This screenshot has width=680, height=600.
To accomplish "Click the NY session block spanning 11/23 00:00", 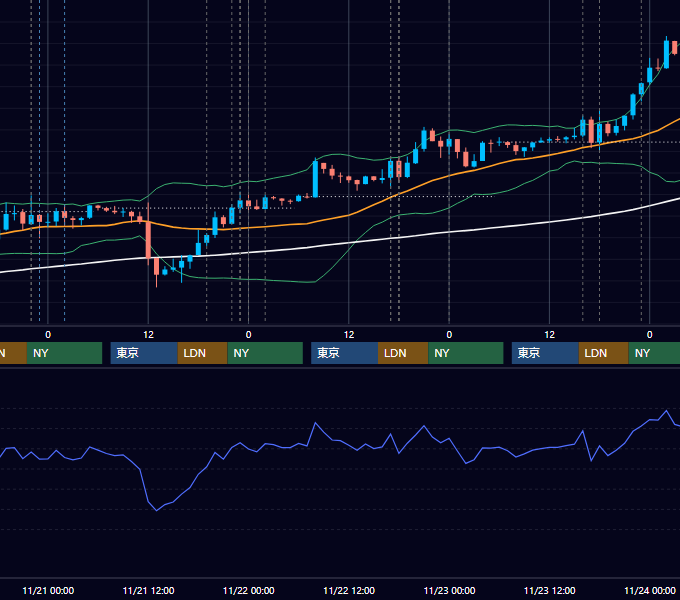I will [x=466, y=353].
